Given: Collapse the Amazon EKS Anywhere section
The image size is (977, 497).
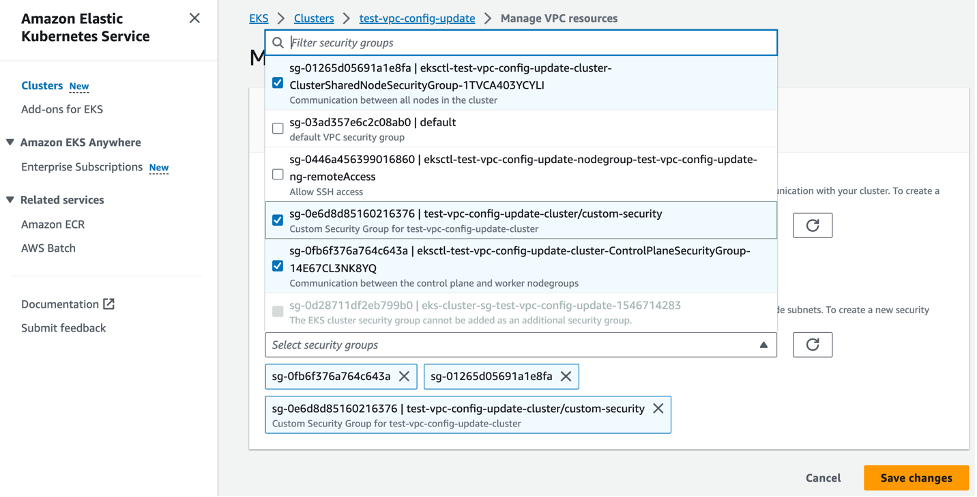Looking at the screenshot, I should click(10, 142).
